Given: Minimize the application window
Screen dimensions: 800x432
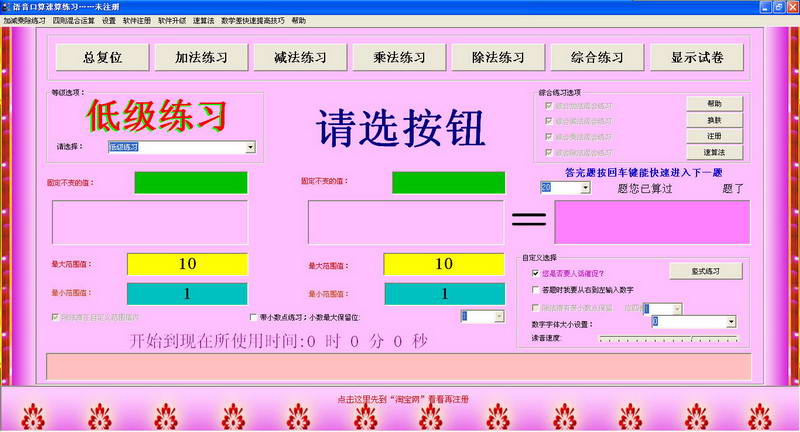Looking at the screenshot, I should coord(765,7).
